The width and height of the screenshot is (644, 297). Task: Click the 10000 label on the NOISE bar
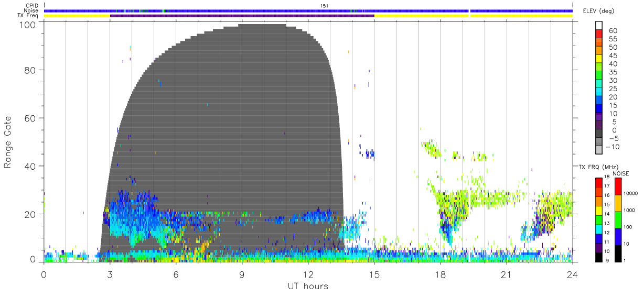click(x=630, y=193)
